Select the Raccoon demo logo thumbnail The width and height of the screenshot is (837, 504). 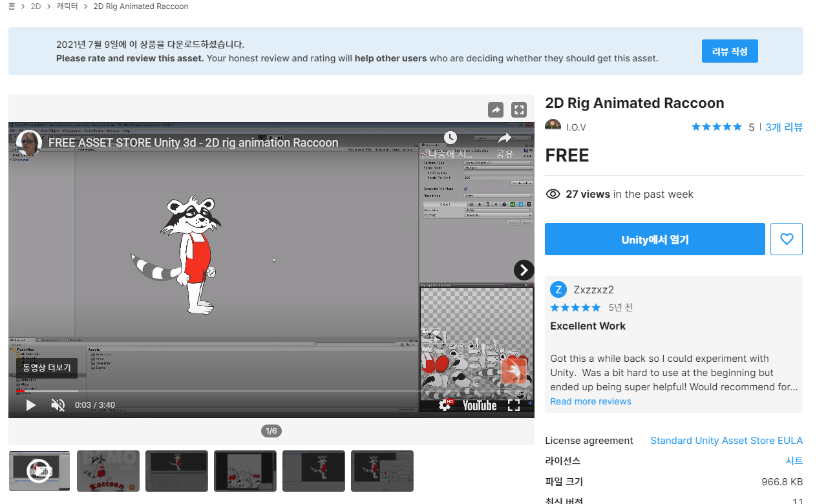tap(108, 471)
